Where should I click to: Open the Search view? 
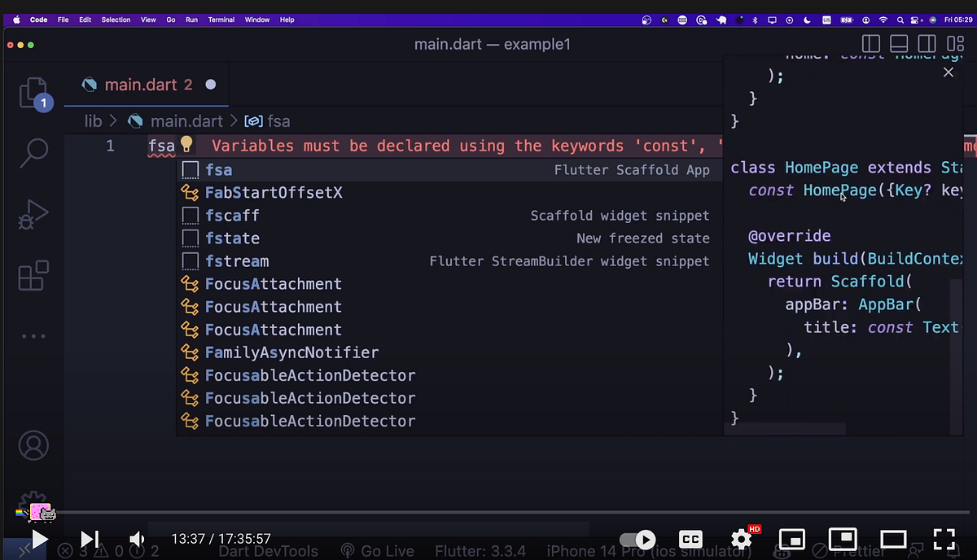33,153
